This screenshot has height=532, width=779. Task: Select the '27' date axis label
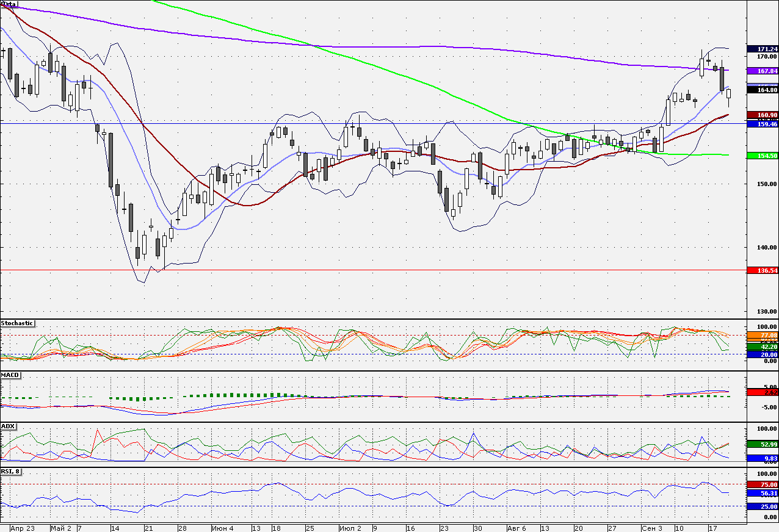tap(612, 528)
